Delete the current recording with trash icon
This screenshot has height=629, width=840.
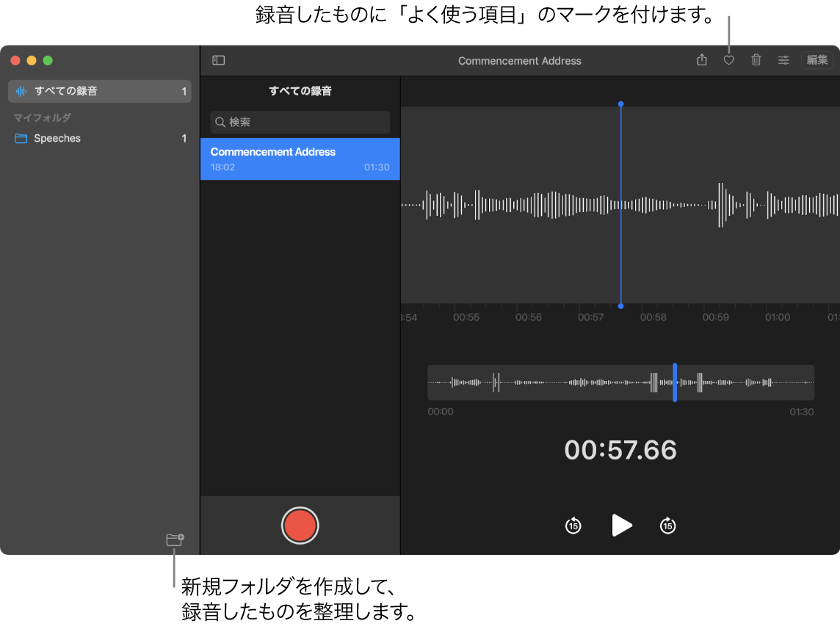click(756, 60)
